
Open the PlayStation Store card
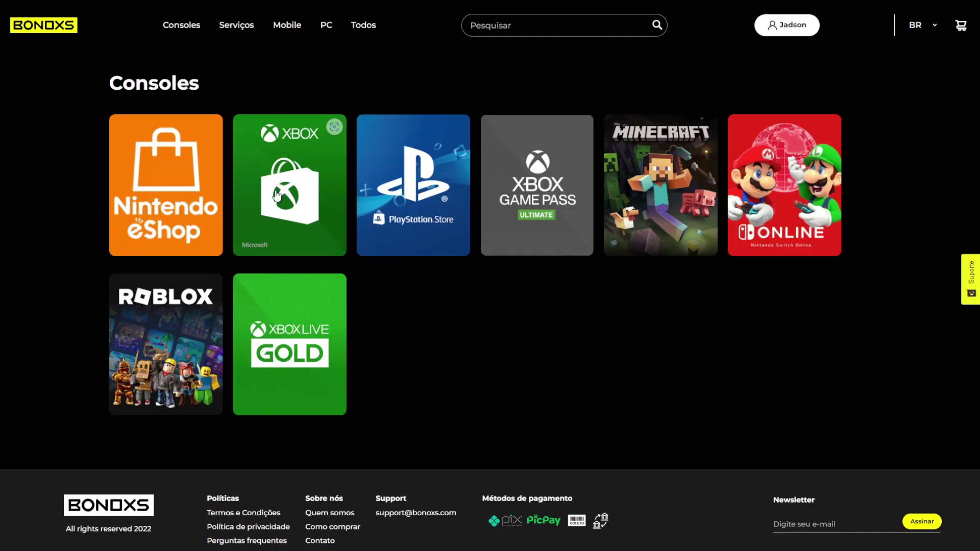413,185
